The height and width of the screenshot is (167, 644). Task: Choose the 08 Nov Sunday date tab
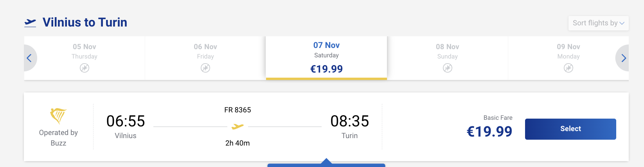448,58
